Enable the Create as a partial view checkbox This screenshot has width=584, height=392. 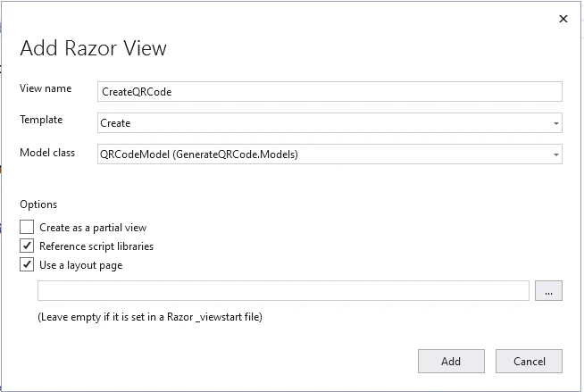27,228
